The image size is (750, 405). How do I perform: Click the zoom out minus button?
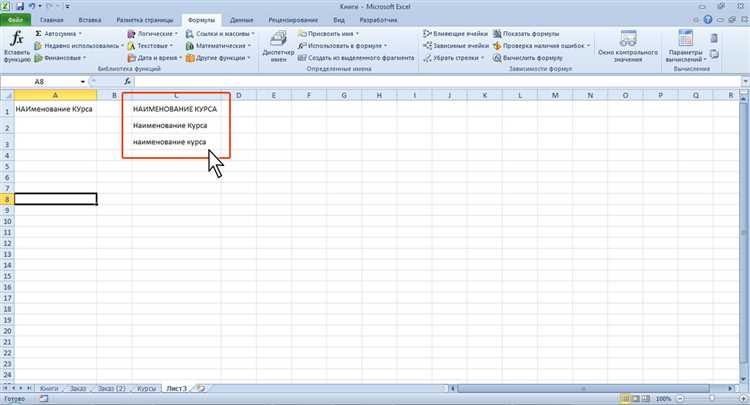pyautogui.click(x=680, y=398)
